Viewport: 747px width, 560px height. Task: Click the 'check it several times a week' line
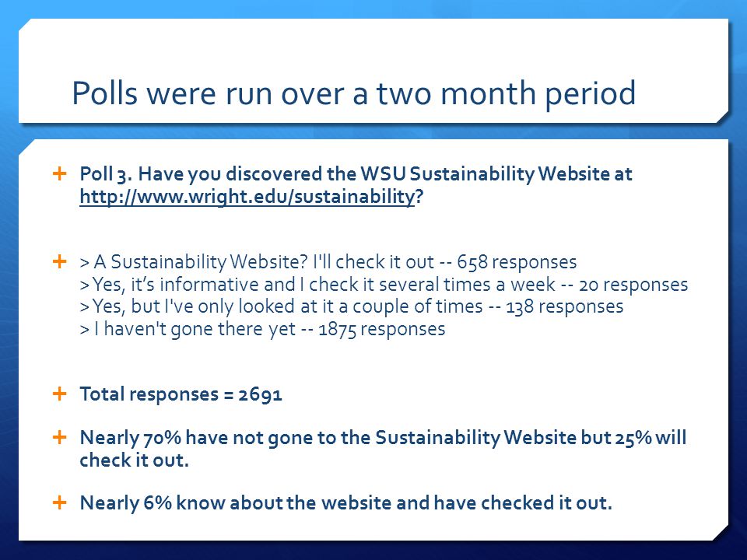point(384,285)
